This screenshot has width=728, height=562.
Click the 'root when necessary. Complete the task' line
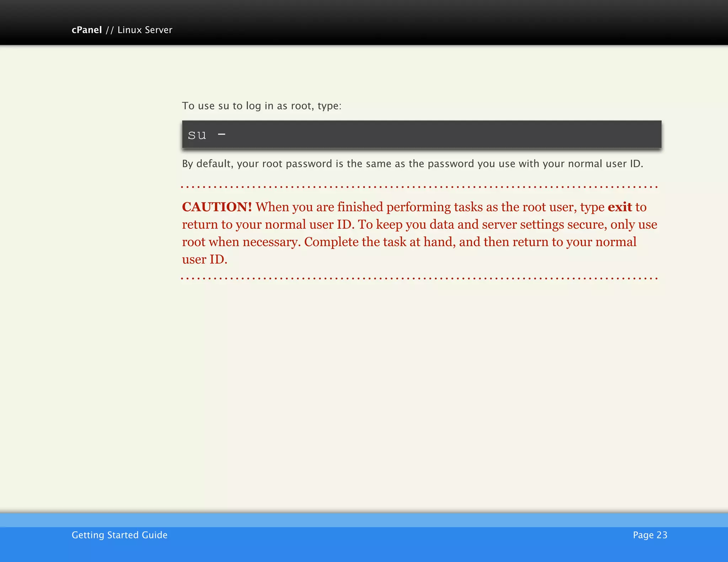coord(409,242)
